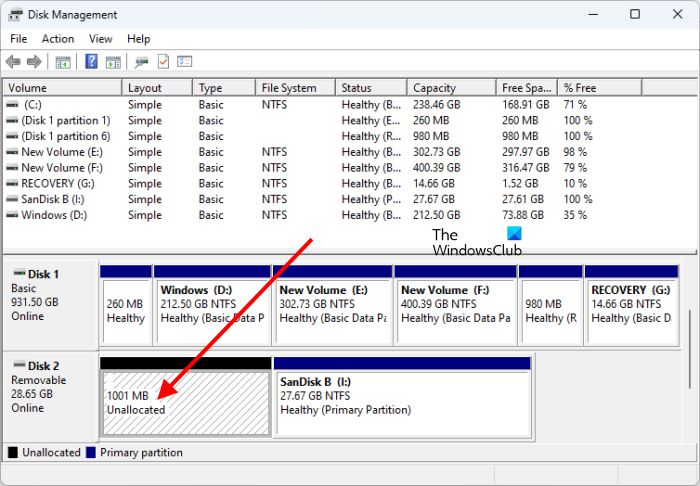Image resolution: width=700 pixels, height=486 pixels.
Task: Click the 10 % free value
Action: click(x=575, y=183)
